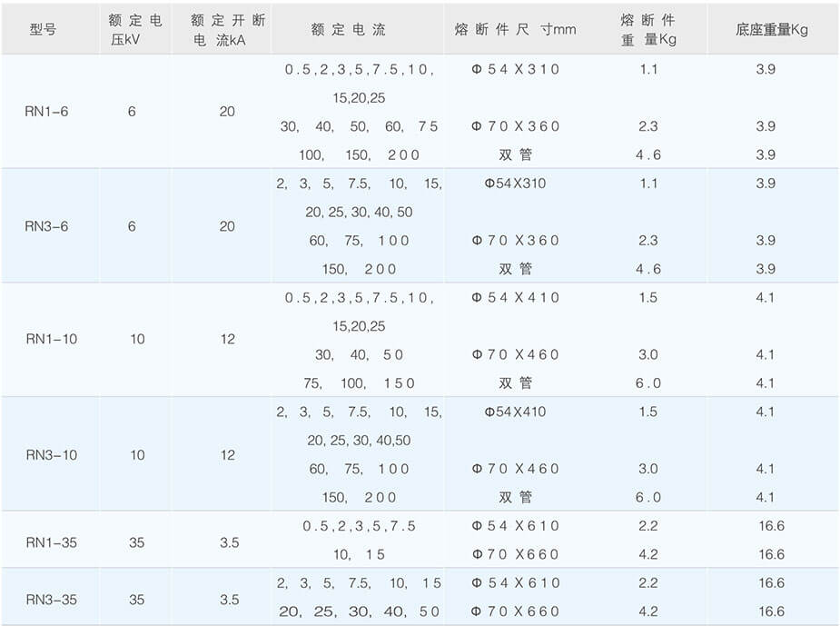Image resolution: width=840 pixels, height=626 pixels.
Task: Select fuse weight 4.6 in RN3-6 row
Action: tap(648, 269)
